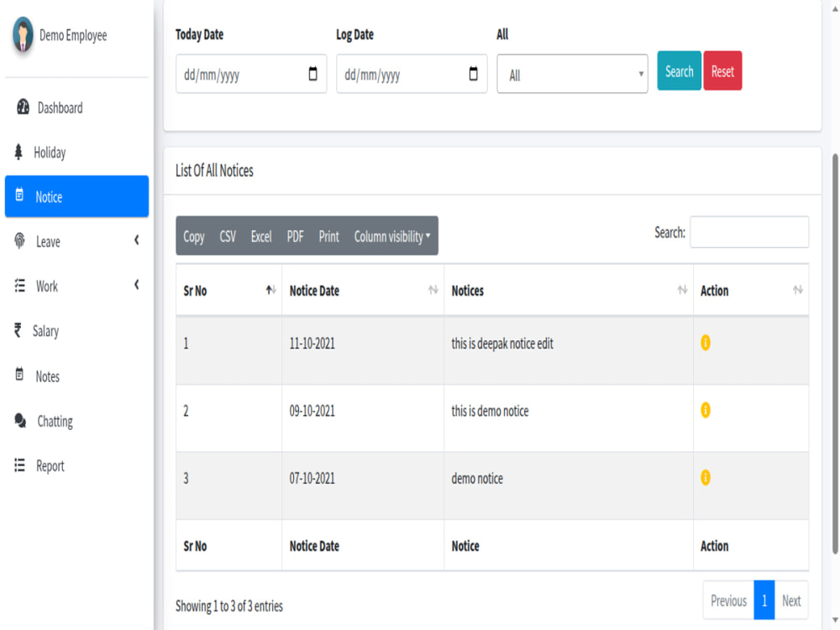Viewport: 840px width, 630px height.
Task: Click 'Showing 1 to 3 of 3 entries'
Action: coord(229,606)
